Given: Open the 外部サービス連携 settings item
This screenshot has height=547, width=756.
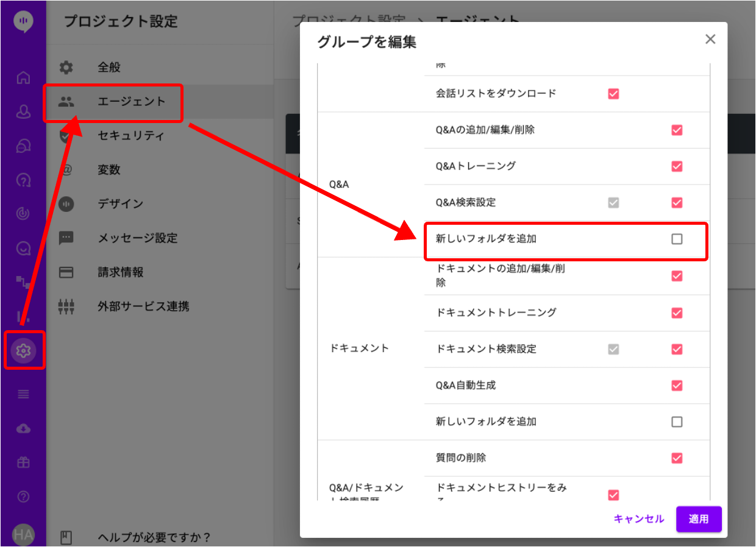Looking at the screenshot, I should point(143,306).
